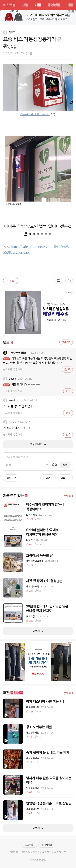Tap the like button with 39

(x=10, y=280)
